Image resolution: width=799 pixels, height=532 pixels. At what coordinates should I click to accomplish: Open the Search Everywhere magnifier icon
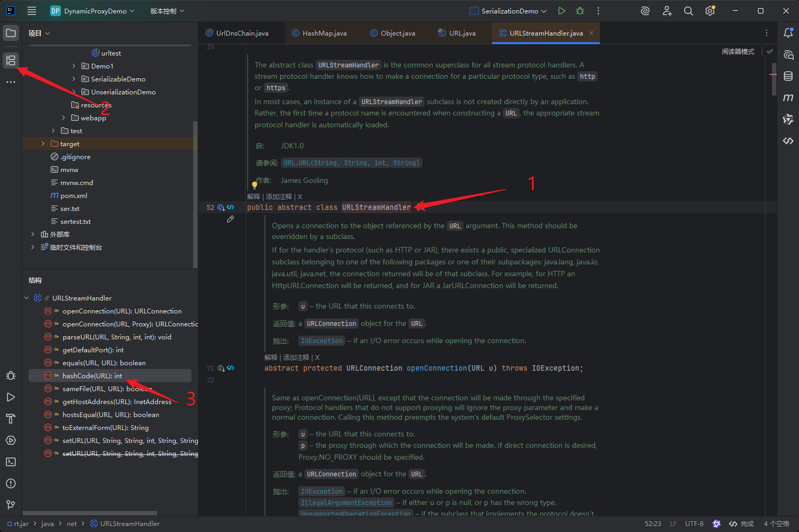[x=688, y=11]
